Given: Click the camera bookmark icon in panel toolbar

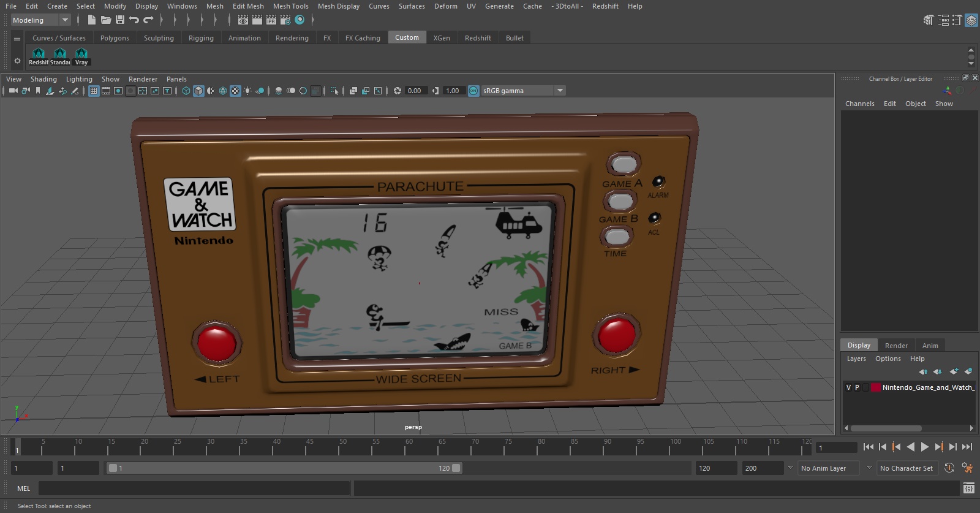Looking at the screenshot, I should tap(38, 91).
